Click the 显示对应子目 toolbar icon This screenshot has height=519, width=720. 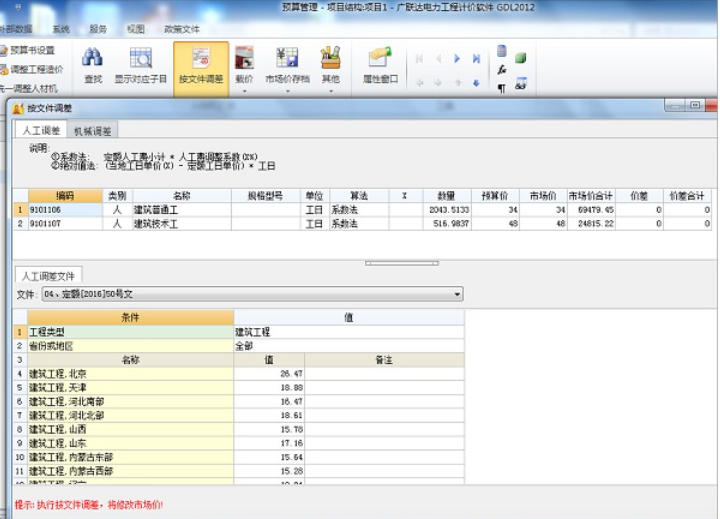click(140, 60)
